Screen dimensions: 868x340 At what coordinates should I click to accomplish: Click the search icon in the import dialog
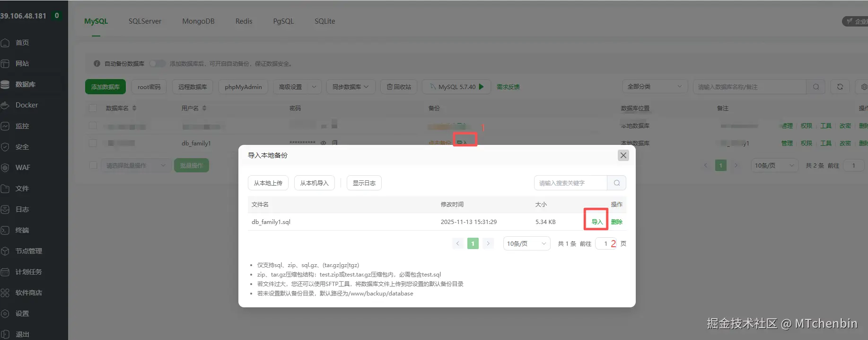(617, 183)
